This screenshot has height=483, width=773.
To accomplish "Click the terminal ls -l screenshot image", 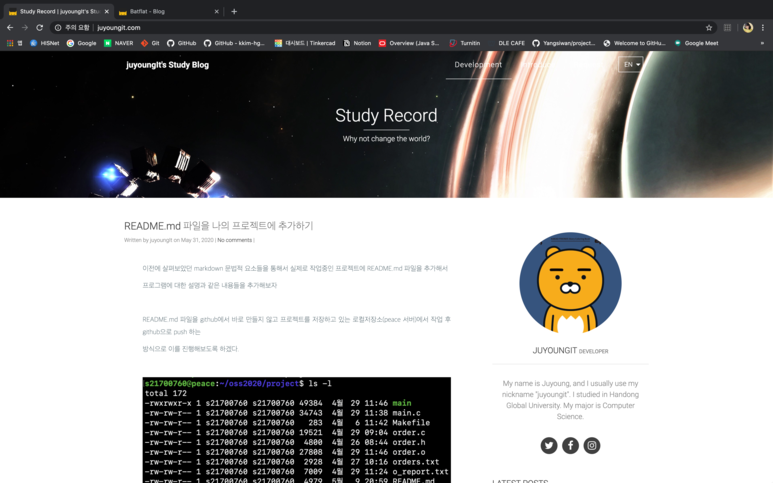I will [296, 430].
